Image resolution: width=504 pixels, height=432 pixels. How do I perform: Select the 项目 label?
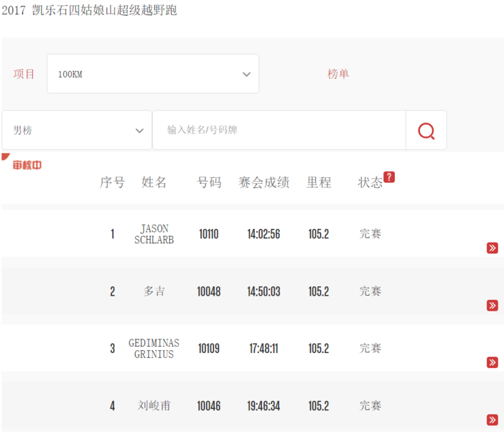pos(24,74)
